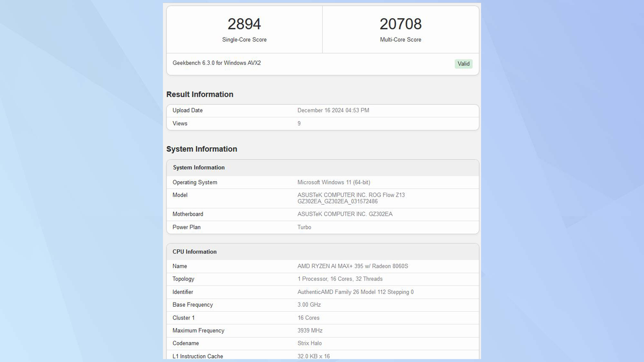This screenshot has height=362, width=644.
Task: Select the Multi-Core Score value 20708
Action: [401, 23]
